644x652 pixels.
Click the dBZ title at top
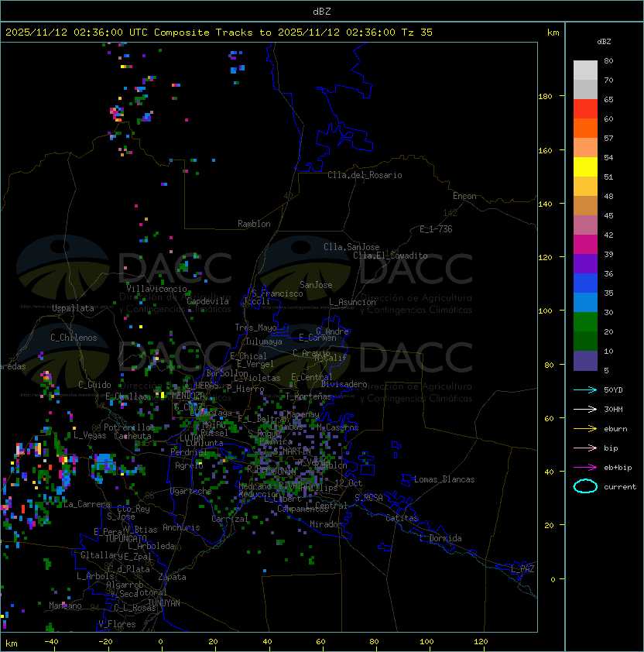pos(322,11)
